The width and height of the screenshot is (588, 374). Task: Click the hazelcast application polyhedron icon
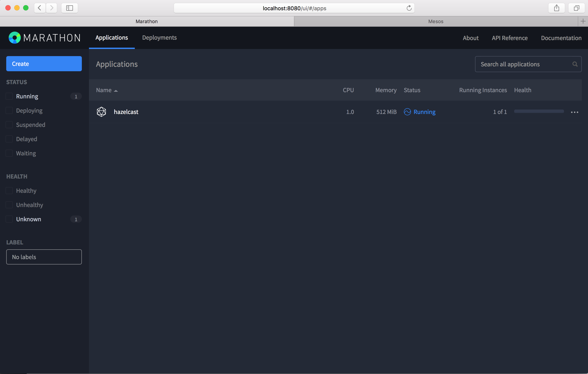101,112
